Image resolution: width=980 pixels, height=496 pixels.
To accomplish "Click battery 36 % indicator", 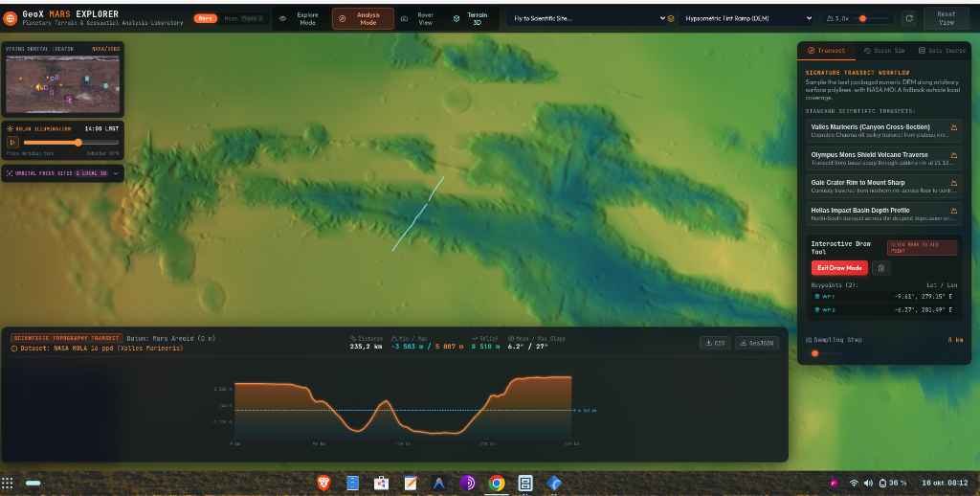I will (893, 483).
